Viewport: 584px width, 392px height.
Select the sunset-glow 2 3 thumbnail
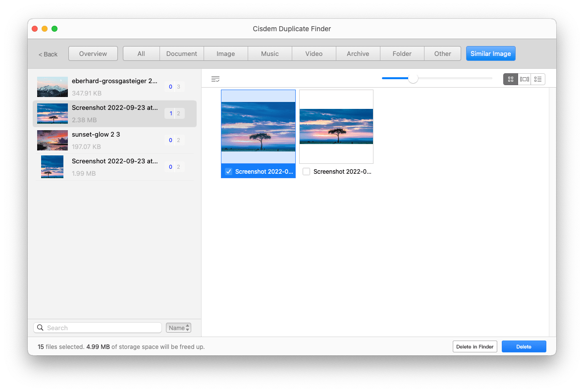pos(53,140)
